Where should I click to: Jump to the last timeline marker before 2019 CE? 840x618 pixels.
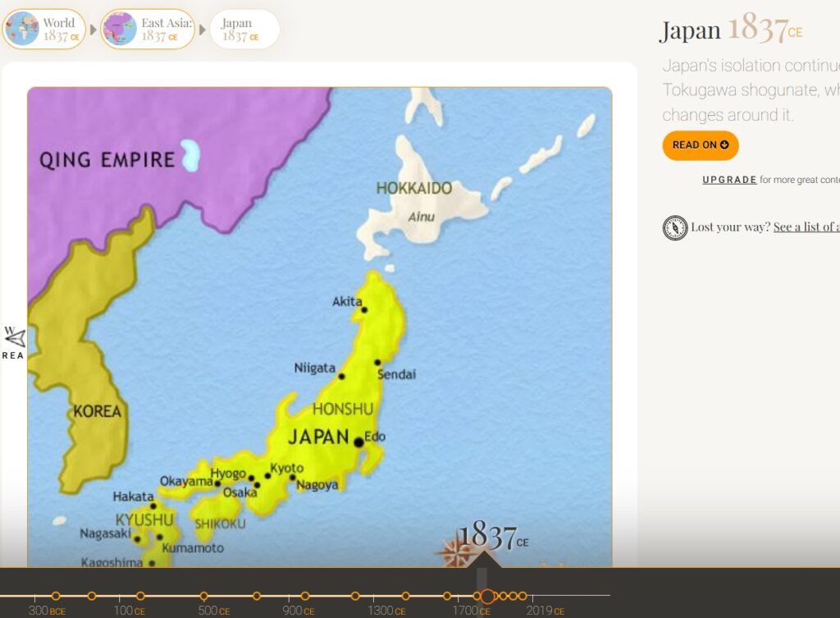pyautogui.click(x=523, y=596)
